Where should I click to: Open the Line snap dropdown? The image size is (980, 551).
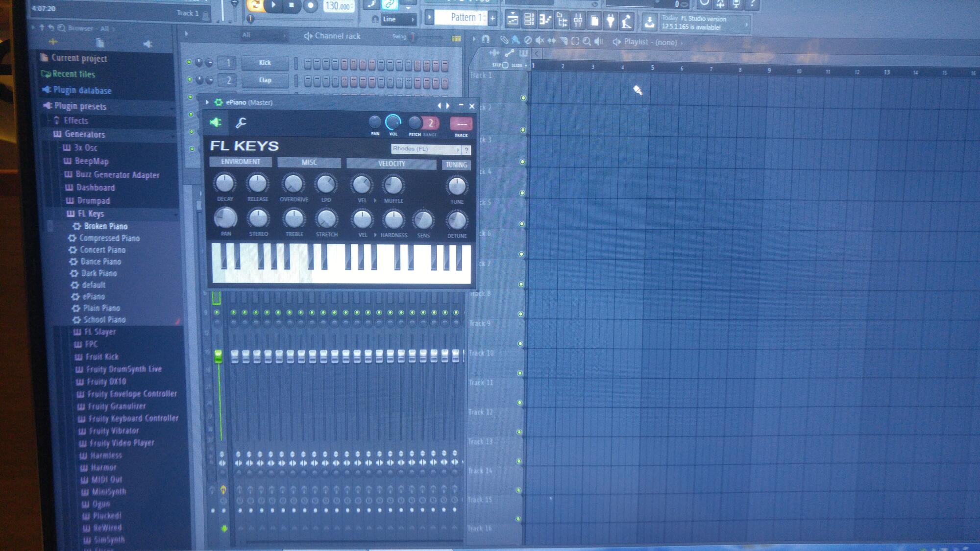click(398, 19)
